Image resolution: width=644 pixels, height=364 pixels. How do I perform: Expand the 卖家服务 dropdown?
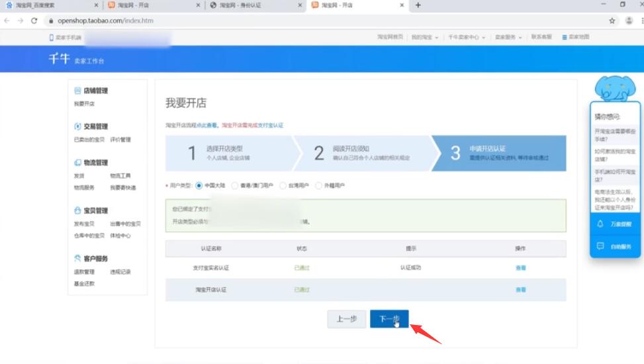[508, 37]
